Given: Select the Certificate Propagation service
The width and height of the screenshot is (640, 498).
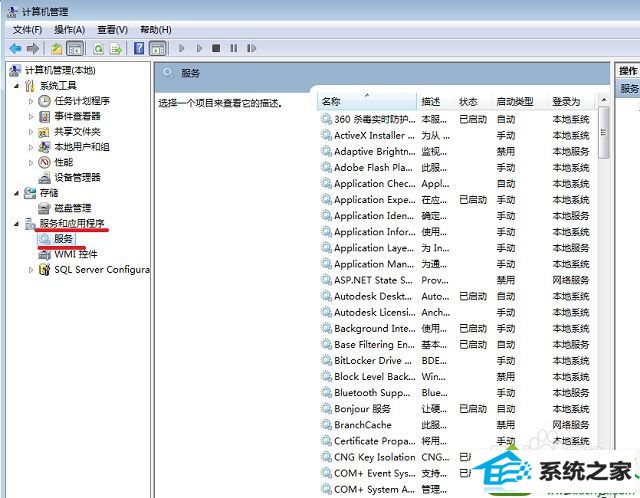Looking at the screenshot, I should (456, 441).
